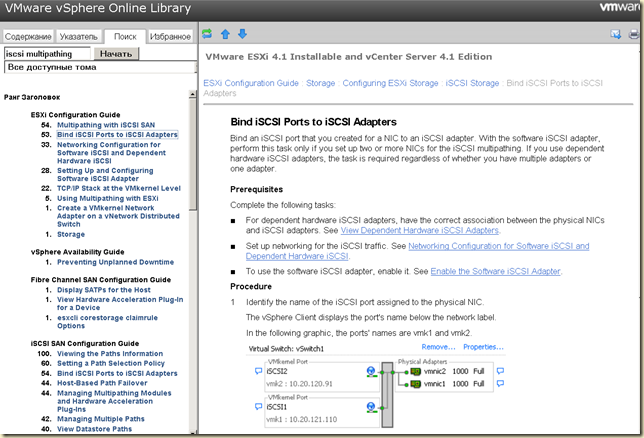This screenshot has height=438, width=644.
Task: Click the results list scroll-up arrow
Action: tap(192, 95)
